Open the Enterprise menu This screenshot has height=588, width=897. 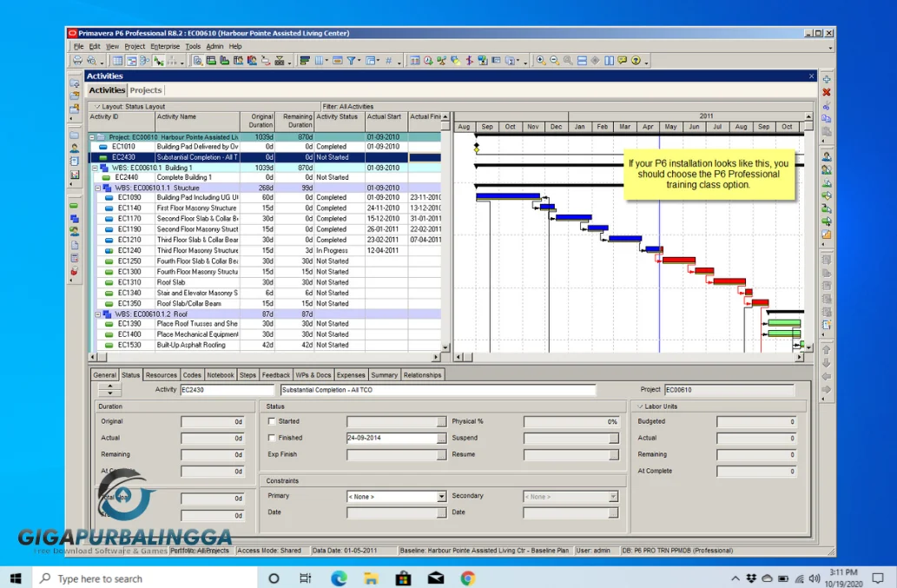(165, 46)
